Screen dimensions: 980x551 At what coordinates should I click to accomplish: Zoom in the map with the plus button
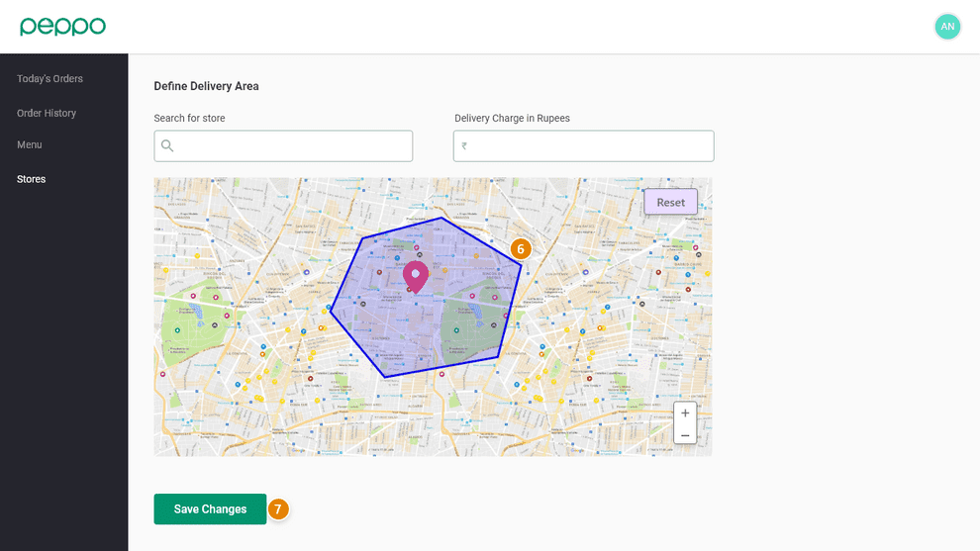point(685,413)
